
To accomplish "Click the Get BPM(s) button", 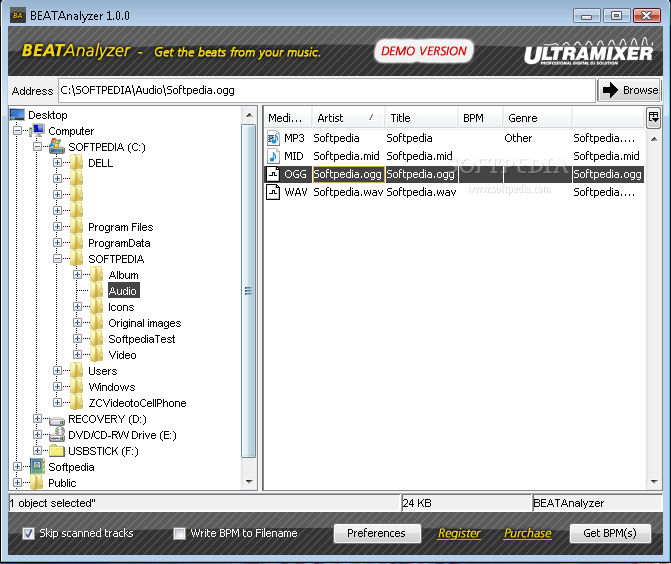I will tap(610, 533).
